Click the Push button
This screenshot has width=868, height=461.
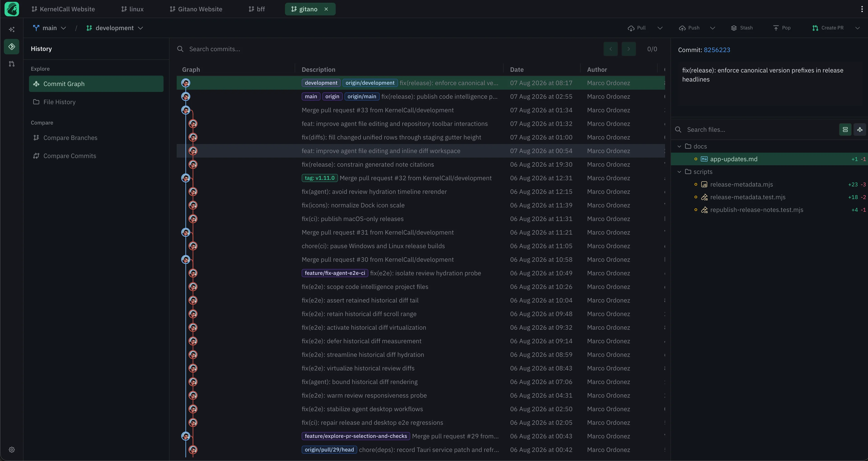click(x=689, y=28)
